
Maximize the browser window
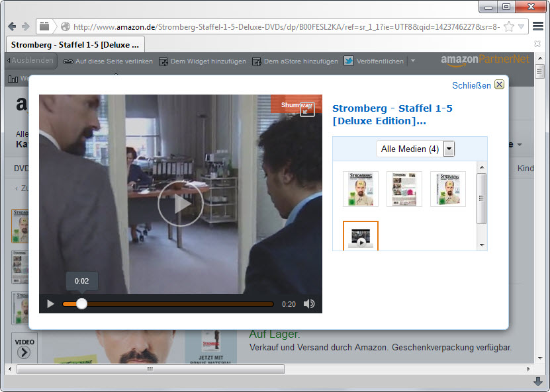coord(506,7)
